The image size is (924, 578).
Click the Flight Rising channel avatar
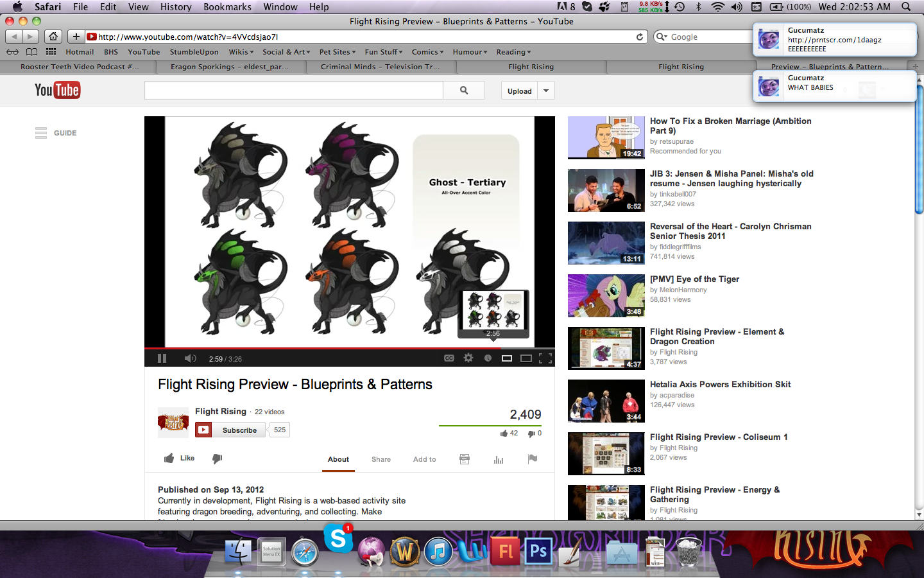point(173,422)
